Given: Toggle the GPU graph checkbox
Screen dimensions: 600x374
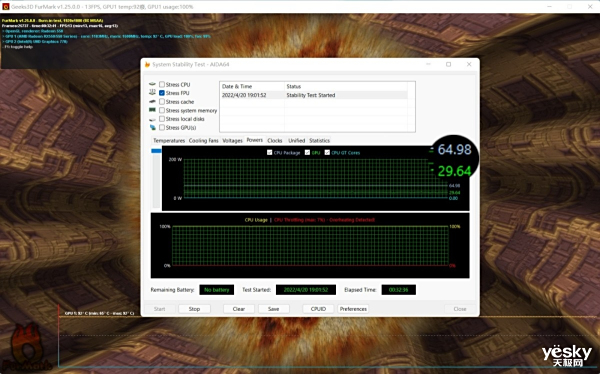Looking at the screenshot, I should pos(307,152).
